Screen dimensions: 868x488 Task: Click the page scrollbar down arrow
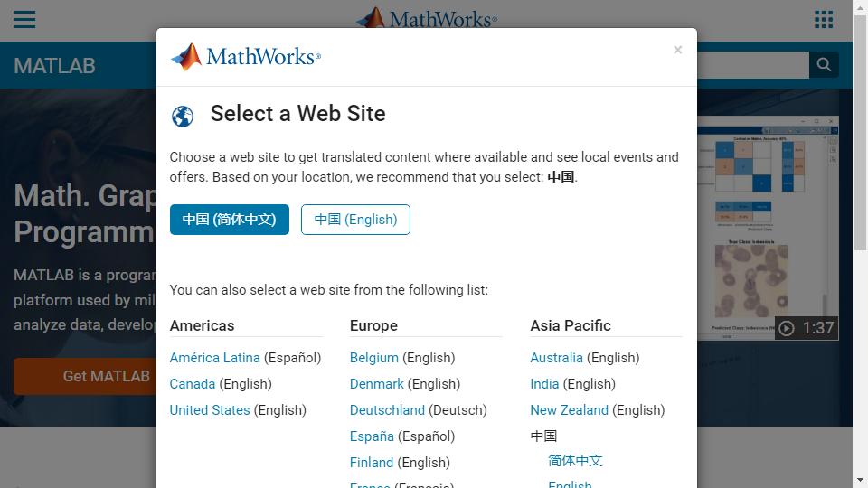click(860, 480)
